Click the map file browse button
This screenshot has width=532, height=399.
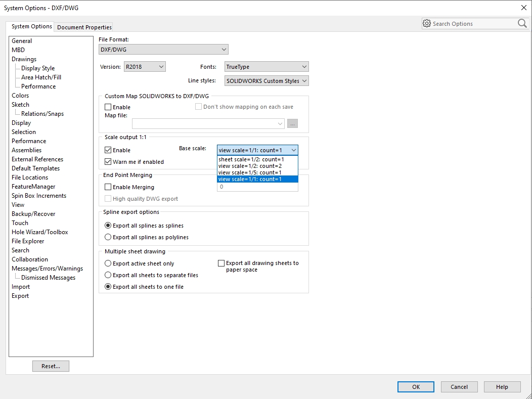click(x=292, y=123)
